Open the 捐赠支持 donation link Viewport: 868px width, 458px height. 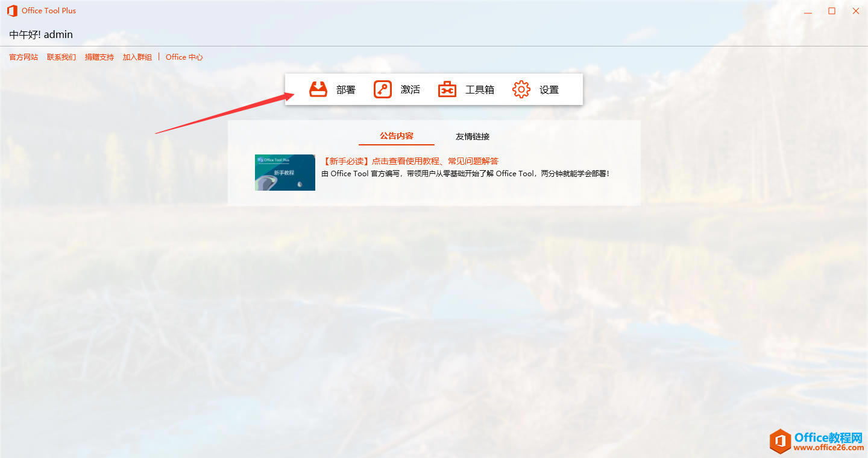pos(99,57)
